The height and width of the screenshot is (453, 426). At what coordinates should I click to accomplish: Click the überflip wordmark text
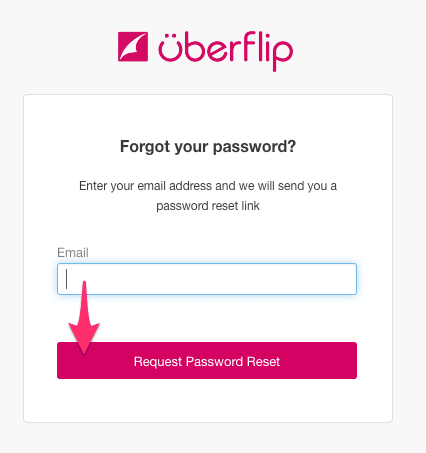point(226,51)
